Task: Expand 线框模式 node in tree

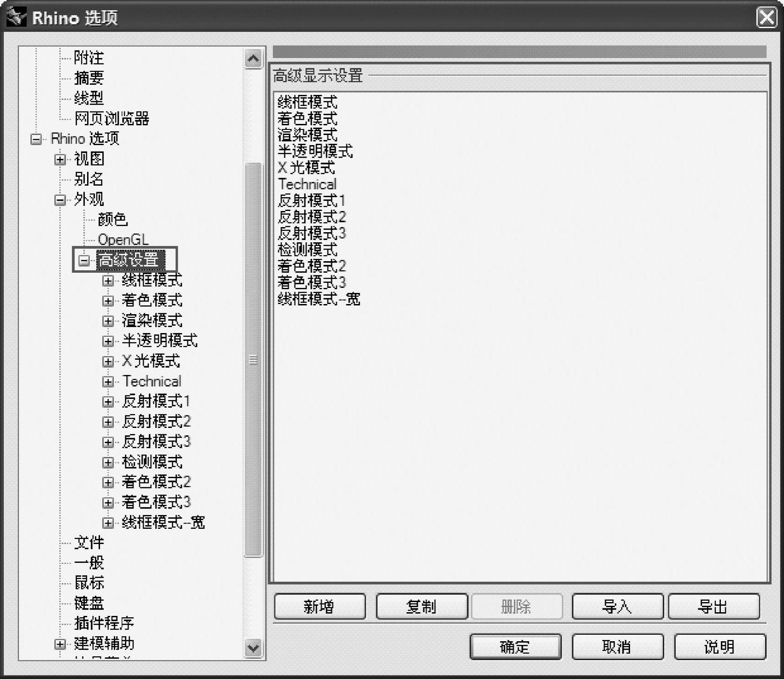Action: click(108, 281)
